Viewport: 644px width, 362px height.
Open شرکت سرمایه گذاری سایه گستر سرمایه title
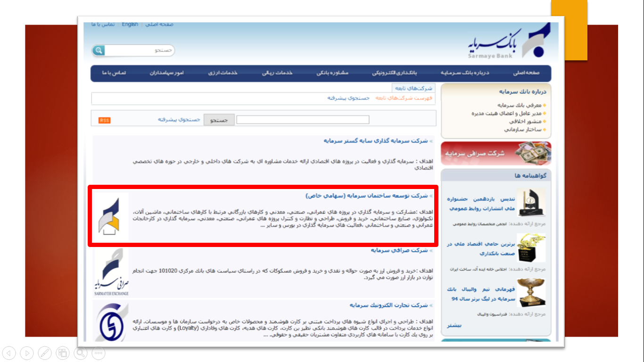pos(376,141)
